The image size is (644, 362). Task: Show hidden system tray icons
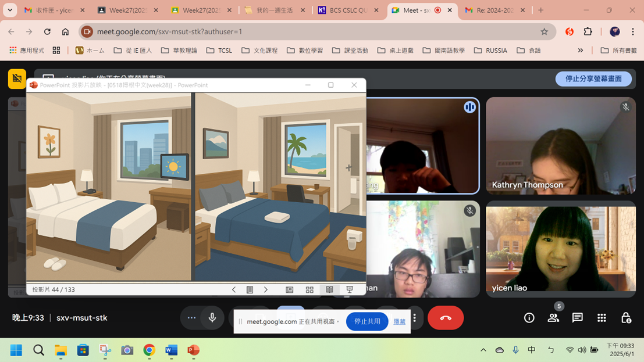(483, 350)
